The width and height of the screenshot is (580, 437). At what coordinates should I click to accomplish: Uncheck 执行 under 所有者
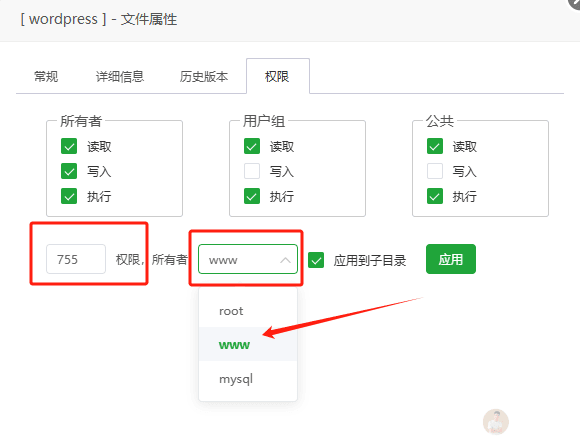click(69, 196)
